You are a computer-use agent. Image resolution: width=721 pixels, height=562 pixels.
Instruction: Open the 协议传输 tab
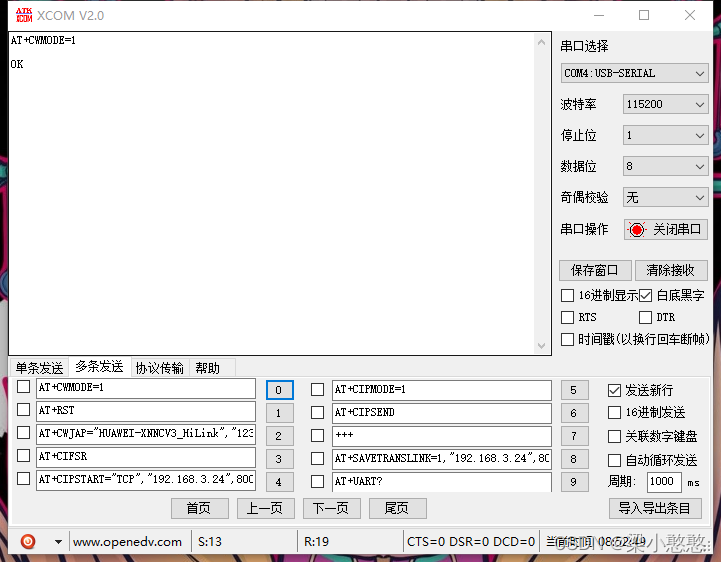159,368
